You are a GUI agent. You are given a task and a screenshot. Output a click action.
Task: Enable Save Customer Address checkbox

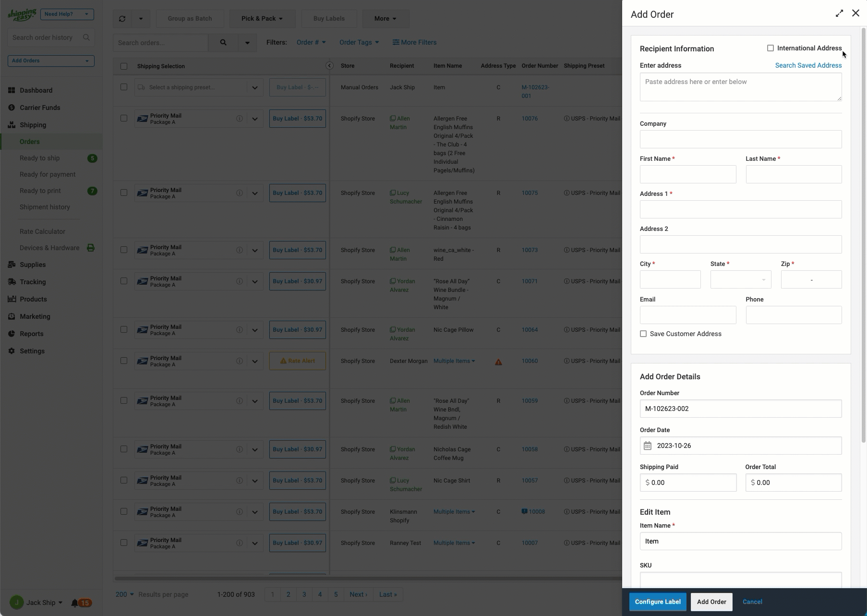[643, 334]
